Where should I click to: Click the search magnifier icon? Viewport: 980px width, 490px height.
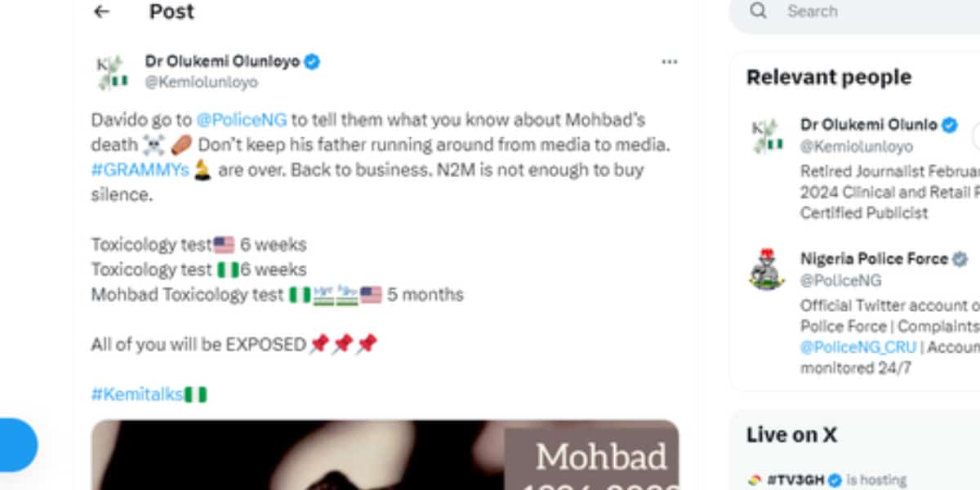tap(759, 11)
